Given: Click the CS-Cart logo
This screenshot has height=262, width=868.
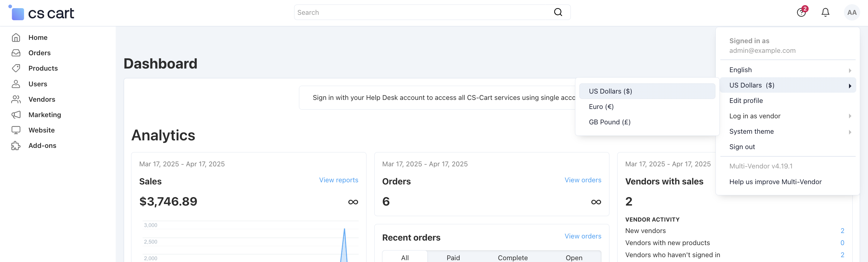Looking at the screenshot, I should coord(41,13).
